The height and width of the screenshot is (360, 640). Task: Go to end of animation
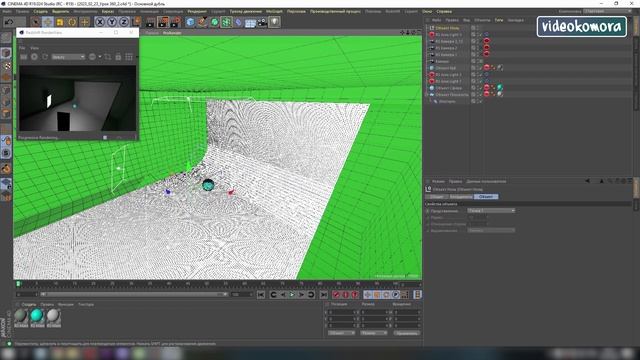(x=323, y=295)
